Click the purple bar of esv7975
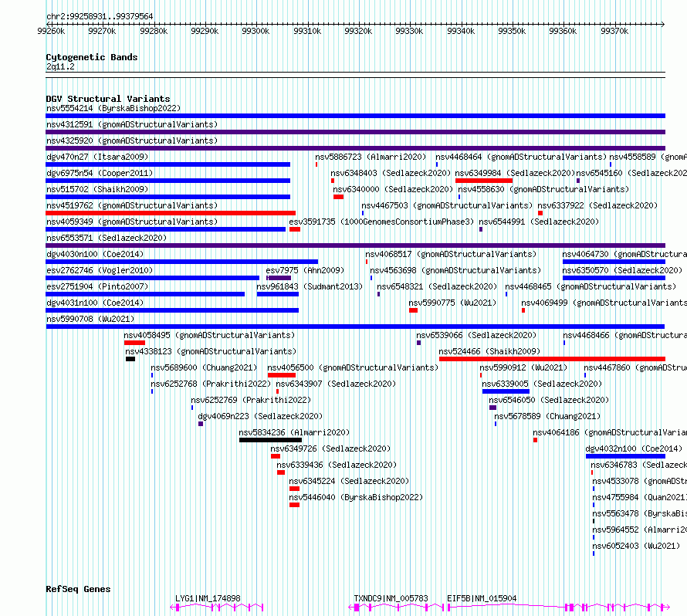The image size is (687, 616). (x=279, y=278)
